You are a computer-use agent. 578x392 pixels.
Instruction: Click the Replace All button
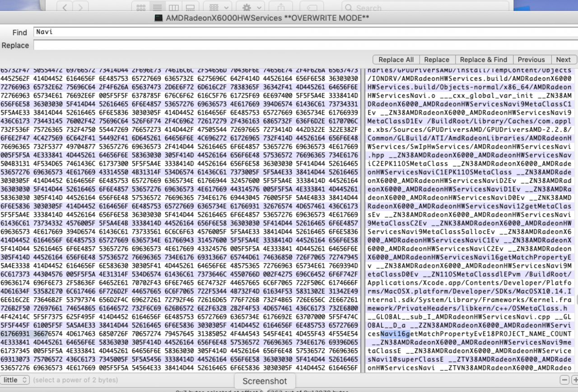(x=396, y=60)
